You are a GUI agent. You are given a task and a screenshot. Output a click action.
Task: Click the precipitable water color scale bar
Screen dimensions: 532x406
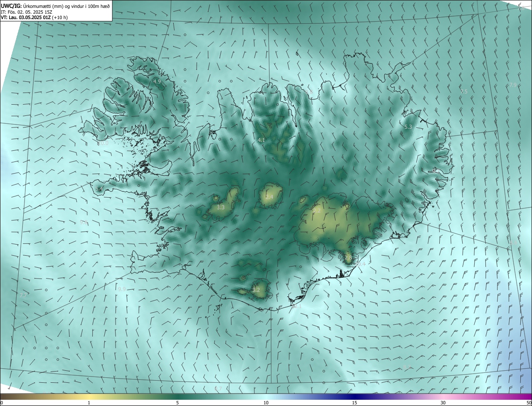click(266, 397)
